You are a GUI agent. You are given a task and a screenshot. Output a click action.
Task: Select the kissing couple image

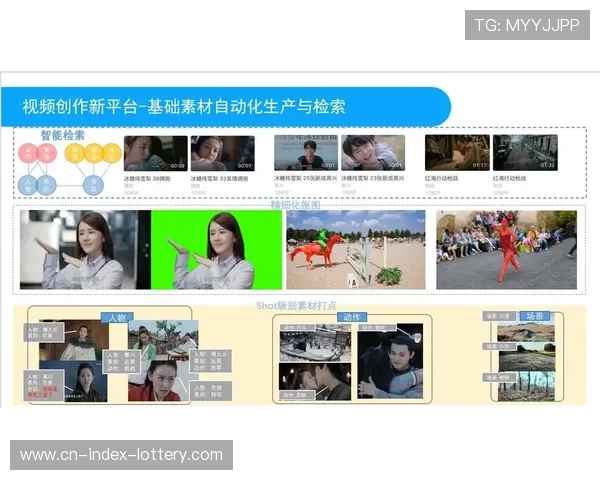tap(315, 382)
